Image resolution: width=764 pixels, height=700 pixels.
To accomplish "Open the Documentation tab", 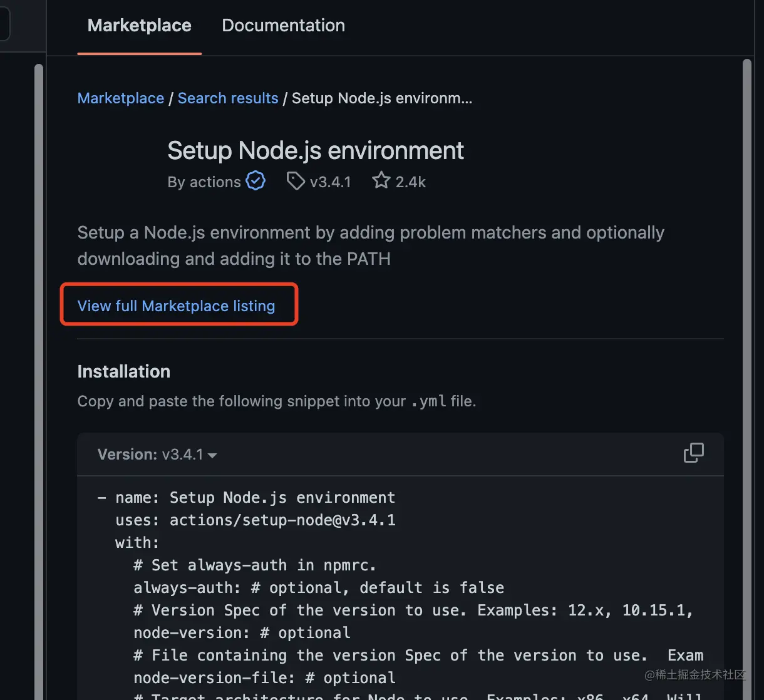I will 283,26.
